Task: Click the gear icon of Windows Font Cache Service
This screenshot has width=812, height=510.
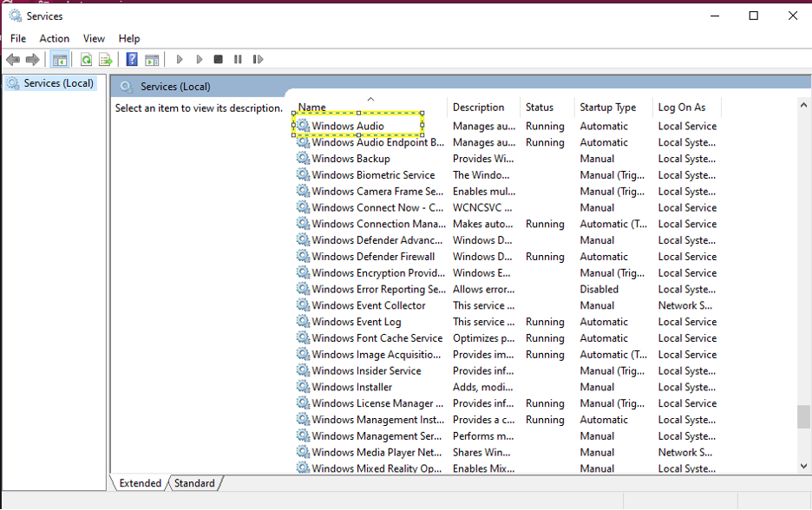Action: point(303,337)
